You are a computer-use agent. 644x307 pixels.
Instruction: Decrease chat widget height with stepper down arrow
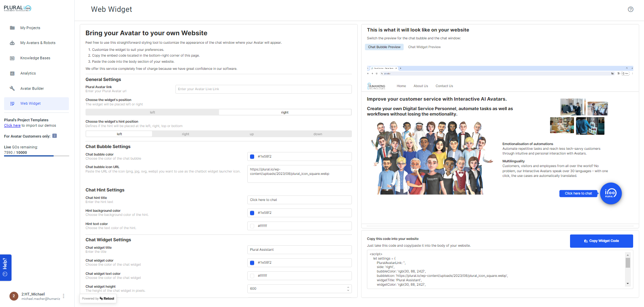(x=348, y=290)
